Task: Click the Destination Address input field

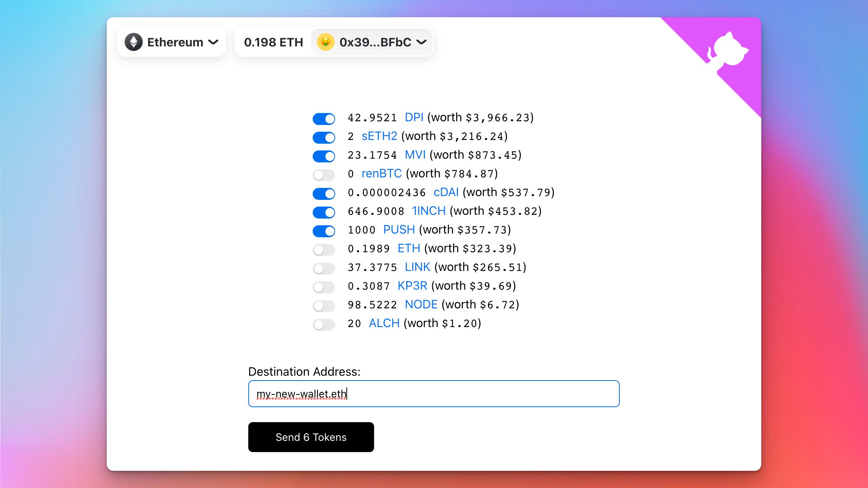Action: click(x=434, y=394)
